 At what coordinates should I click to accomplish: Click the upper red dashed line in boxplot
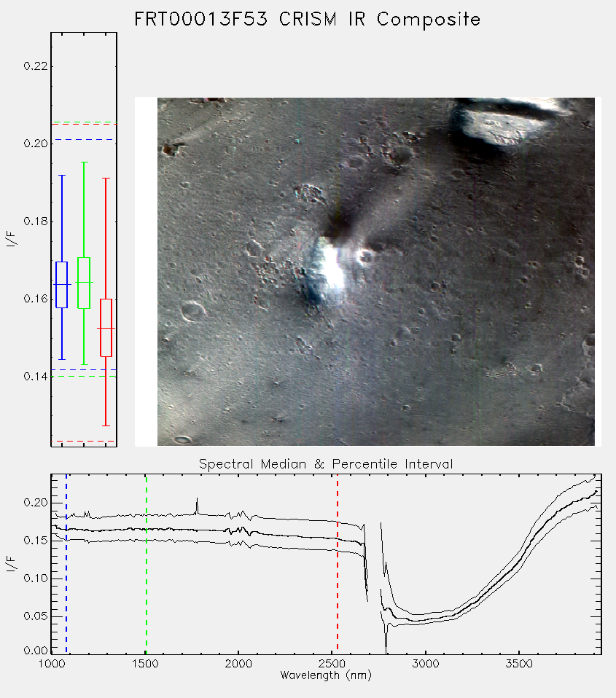pos(84,124)
